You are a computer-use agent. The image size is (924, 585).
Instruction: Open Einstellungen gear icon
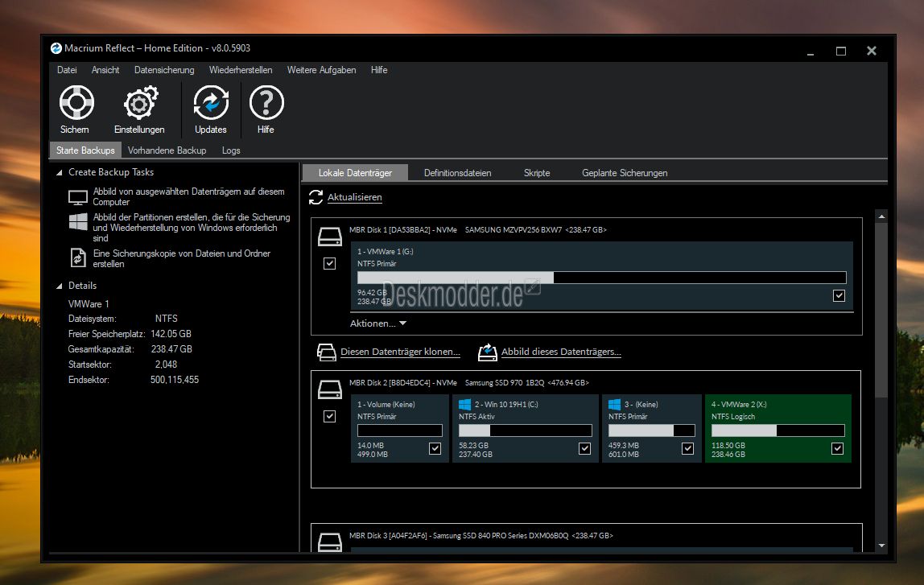tap(140, 103)
